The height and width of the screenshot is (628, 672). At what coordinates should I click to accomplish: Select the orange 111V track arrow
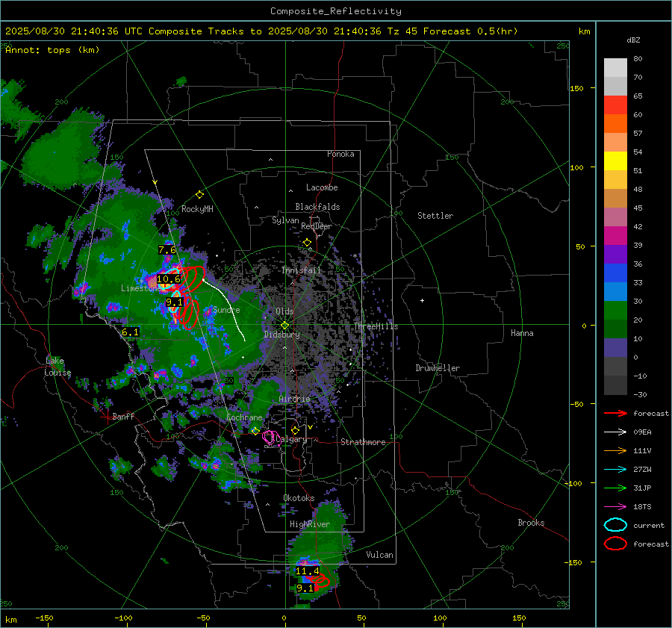[x=615, y=450]
